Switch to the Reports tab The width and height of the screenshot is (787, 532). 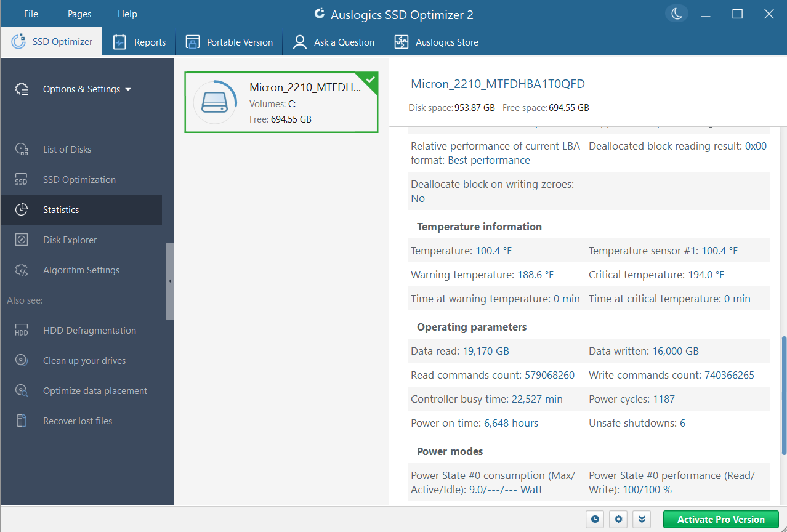click(139, 42)
